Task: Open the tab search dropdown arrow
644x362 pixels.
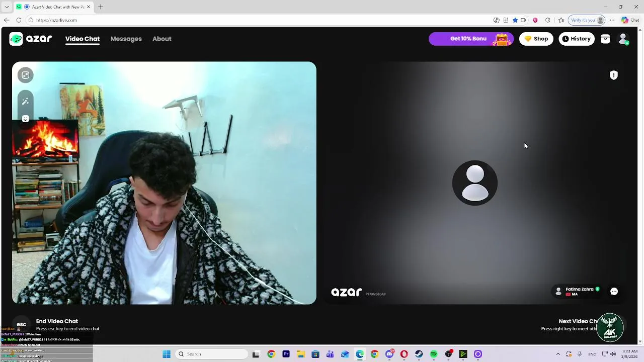Action: coord(7,7)
